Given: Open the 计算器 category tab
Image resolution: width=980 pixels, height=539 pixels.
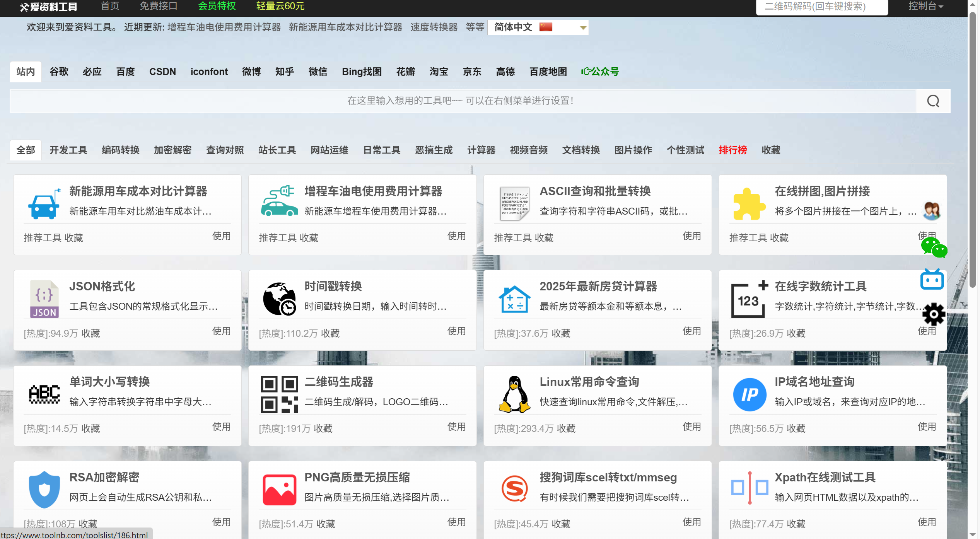Looking at the screenshot, I should (481, 150).
